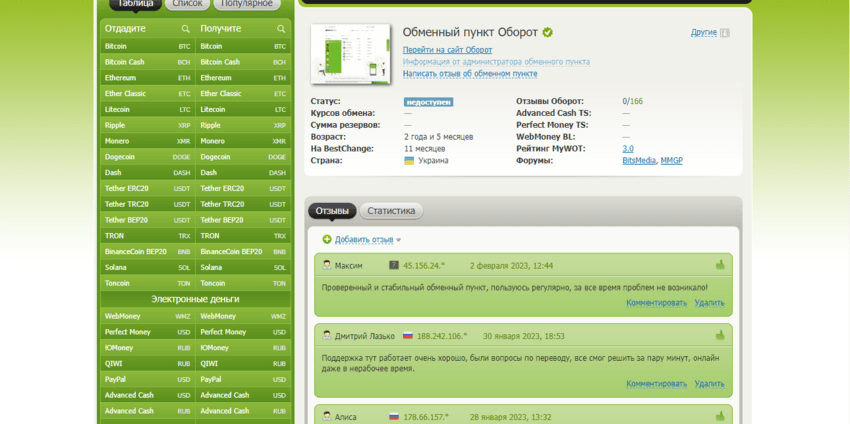Open the Список tab in the left panel
Screen dimensions: 850x424
coord(187,4)
